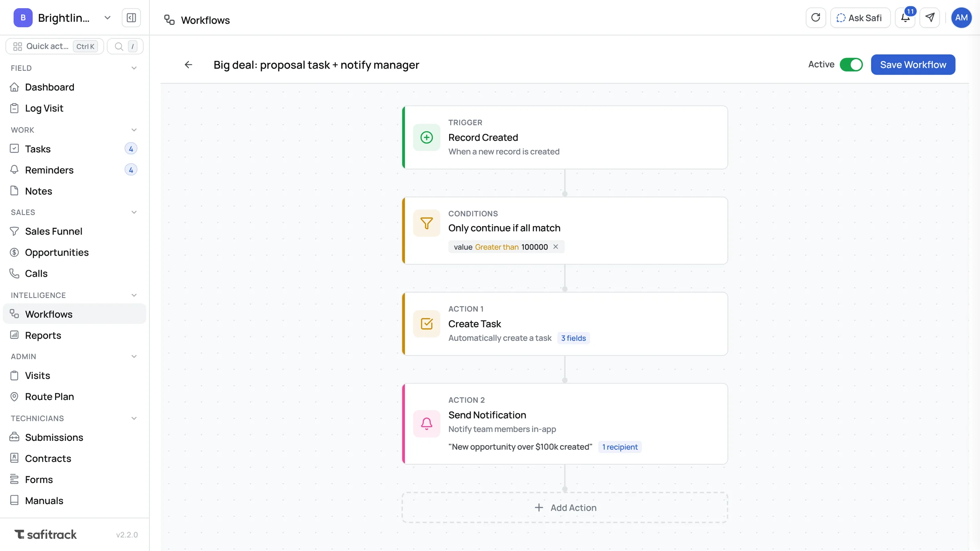Click the search magnifier icon in sidebar
The width and height of the screenshot is (980, 551).
tap(119, 47)
